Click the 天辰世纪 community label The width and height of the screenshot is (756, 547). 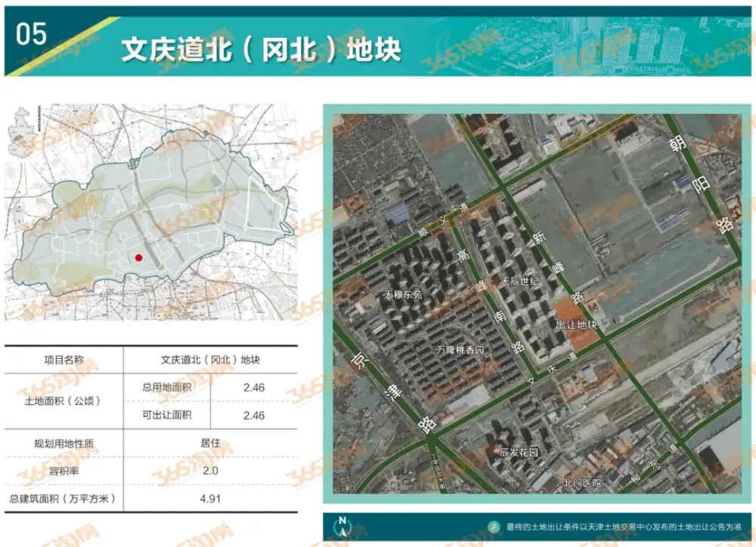tap(519, 281)
